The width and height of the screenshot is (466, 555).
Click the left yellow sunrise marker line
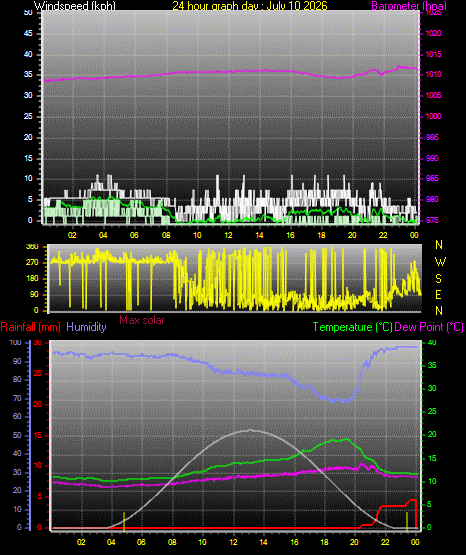click(x=124, y=521)
